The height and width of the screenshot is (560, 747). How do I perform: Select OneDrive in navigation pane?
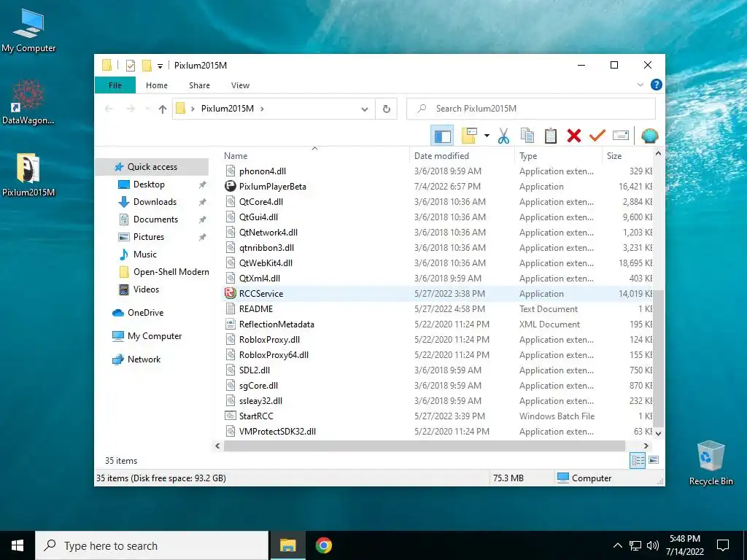pos(145,313)
